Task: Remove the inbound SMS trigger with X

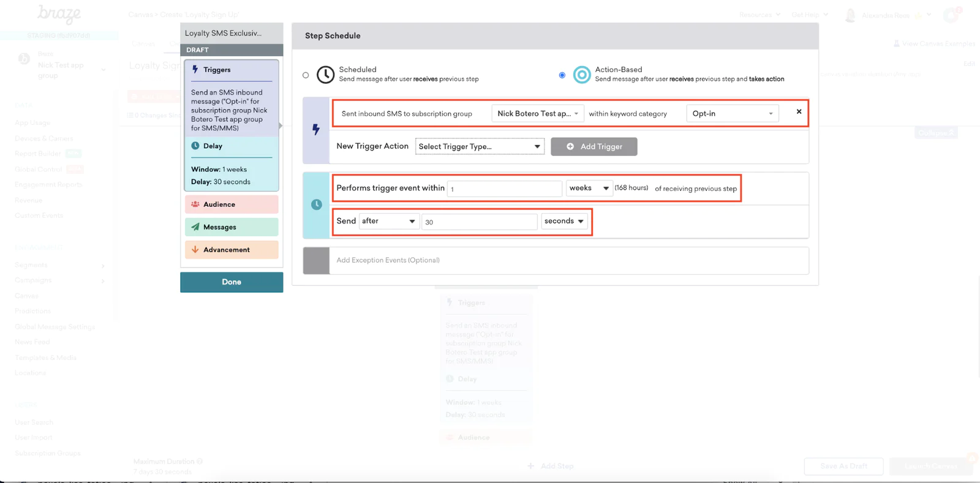Action: [x=799, y=111]
